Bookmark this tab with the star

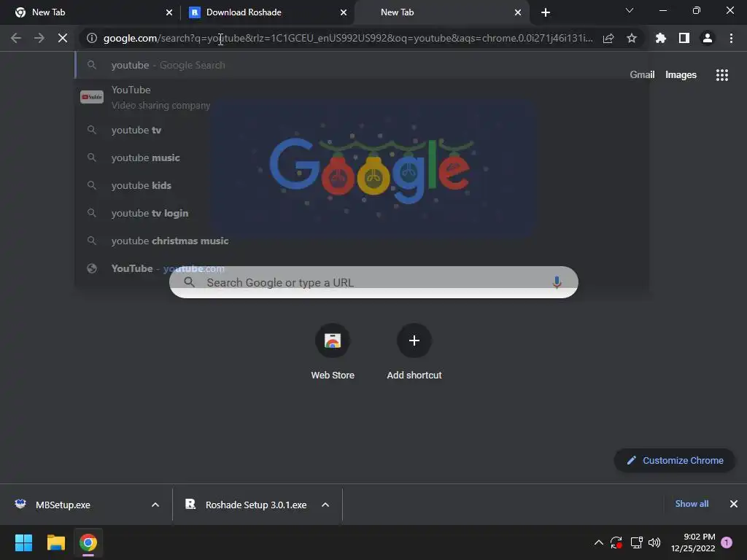point(632,38)
